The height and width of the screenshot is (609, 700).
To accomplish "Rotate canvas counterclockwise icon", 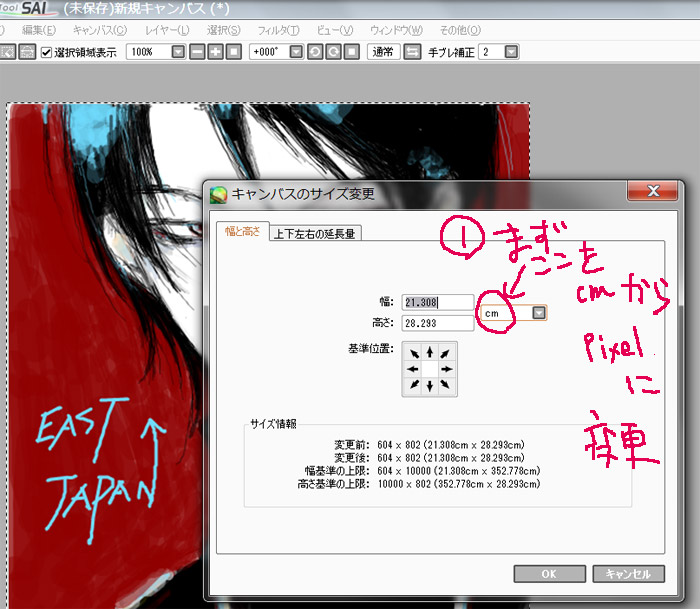I will 315,52.
